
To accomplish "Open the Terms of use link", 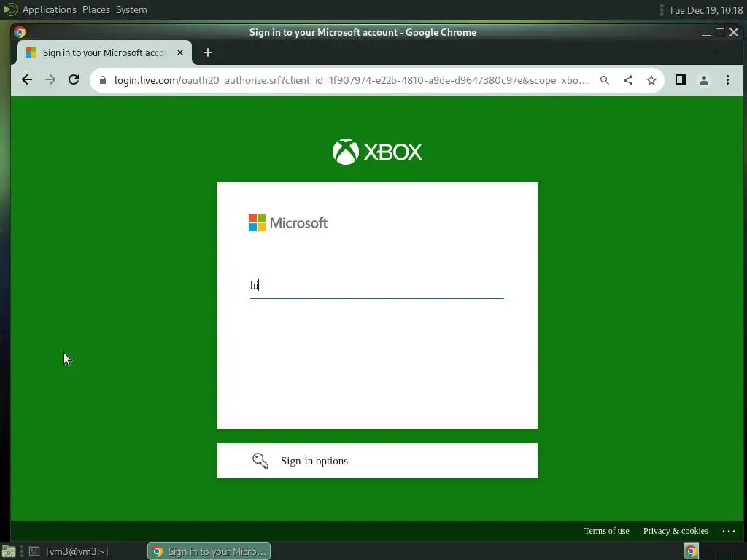I will [x=606, y=531].
